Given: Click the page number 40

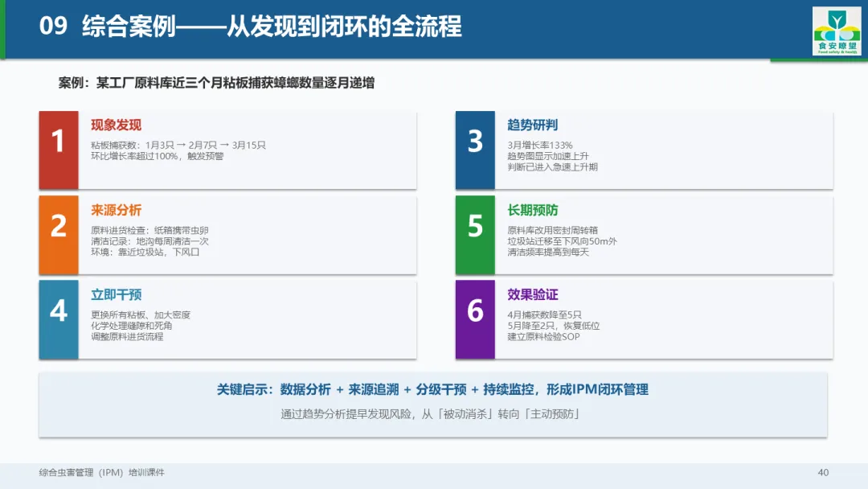Looking at the screenshot, I should tap(823, 472).
